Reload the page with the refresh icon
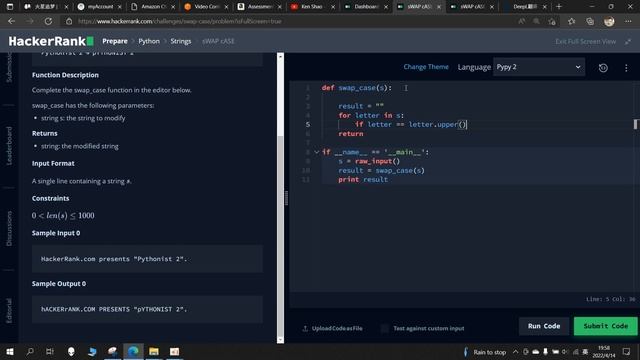Screen dimensions: 640x360 tap(48, 21)
